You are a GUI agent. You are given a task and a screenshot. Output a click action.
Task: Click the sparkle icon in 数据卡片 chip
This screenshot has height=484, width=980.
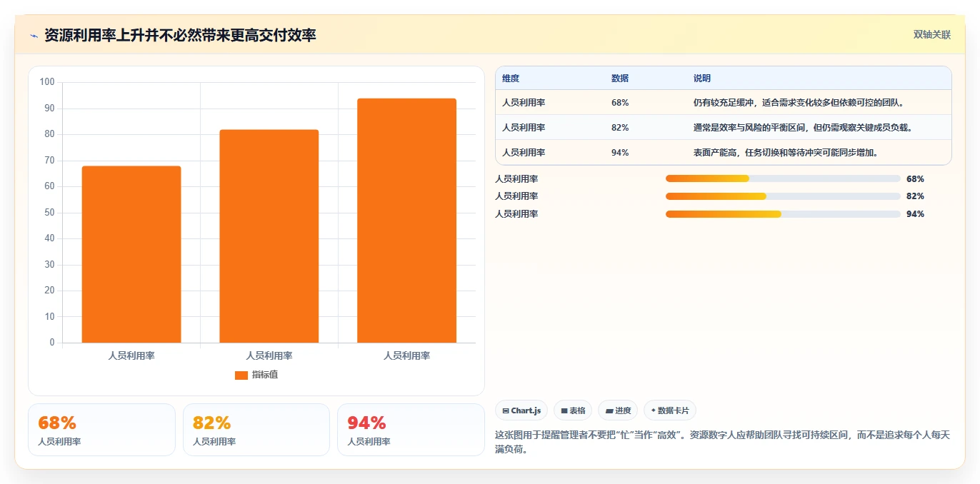tap(653, 410)
